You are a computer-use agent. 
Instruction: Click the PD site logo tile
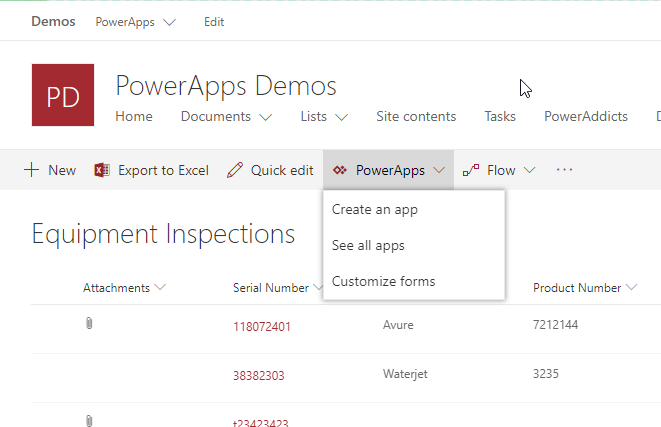(63, 95)
